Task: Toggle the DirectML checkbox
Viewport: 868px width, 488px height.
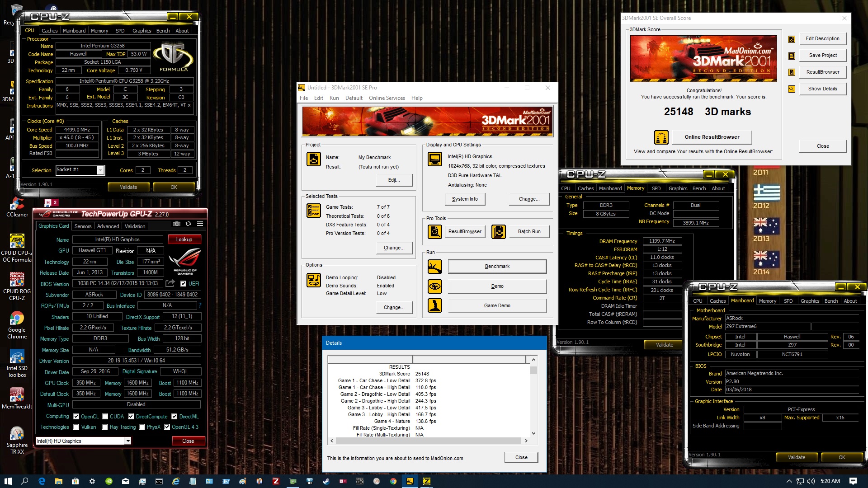Action: 175,417
